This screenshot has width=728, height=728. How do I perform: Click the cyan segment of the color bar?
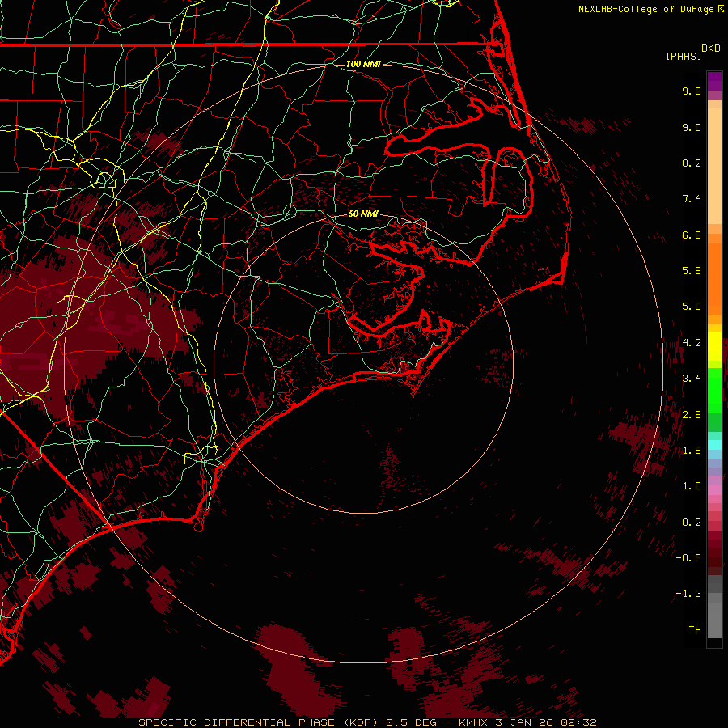tap(714, 444)
